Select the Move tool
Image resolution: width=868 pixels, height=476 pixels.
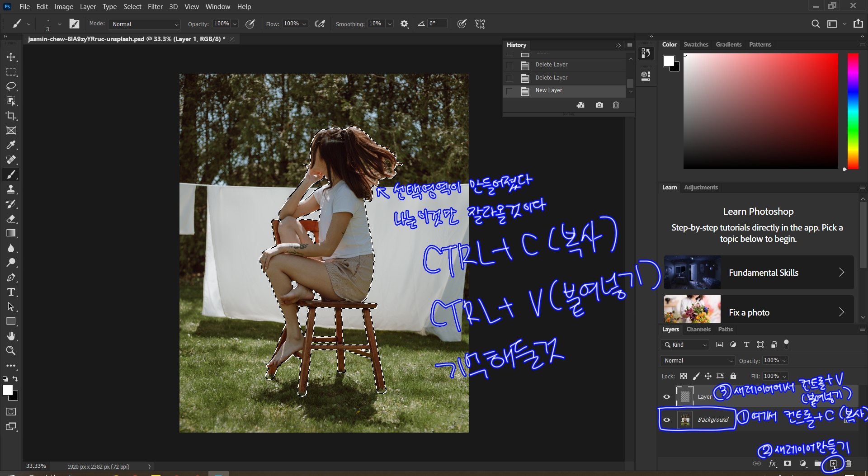[11, 57]
